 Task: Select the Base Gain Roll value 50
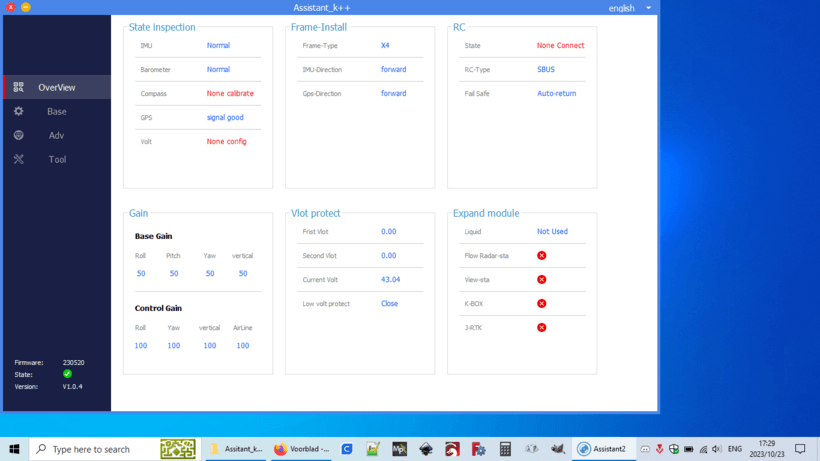point(141,274)
